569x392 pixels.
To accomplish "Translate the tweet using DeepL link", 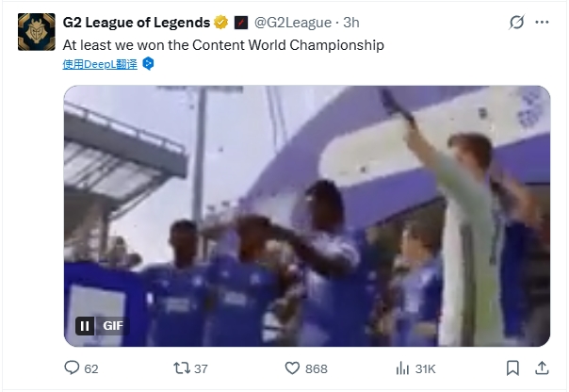I will click(x=100, y=64).
